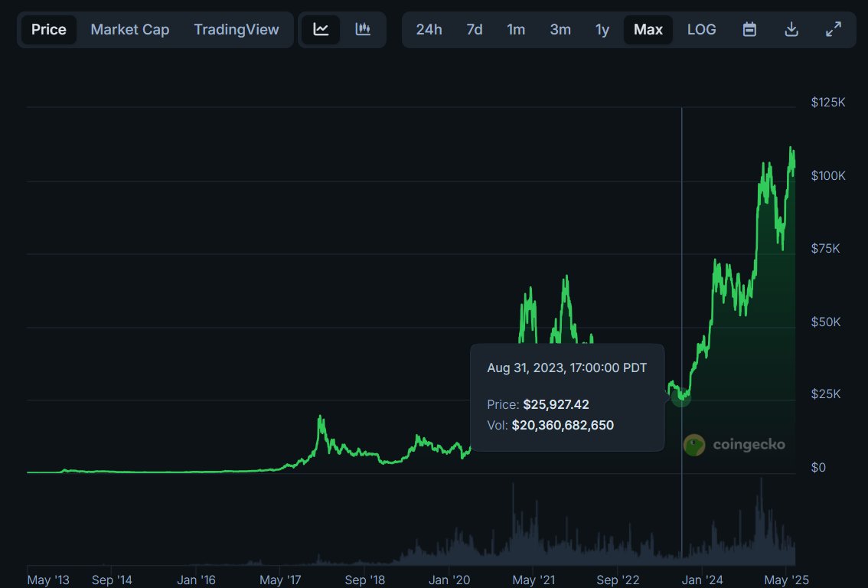Click the May '17 date label
This screenshot has width=868, height=588.
[280, 580]
